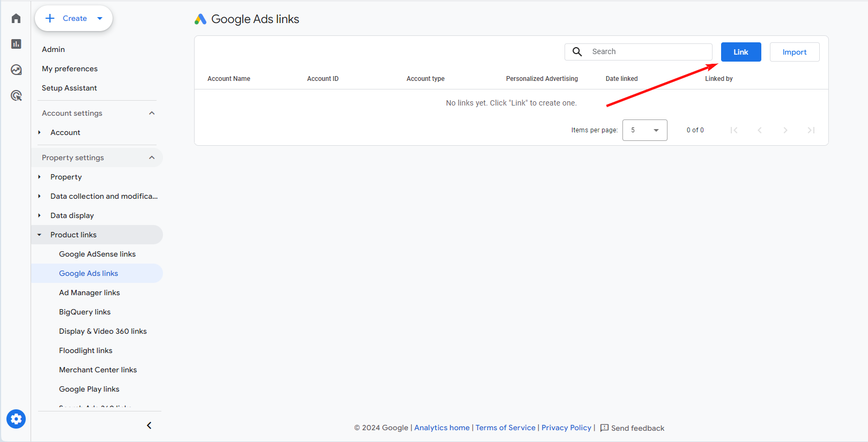Click the plus icon on Create button
868x442 pixels.
[50, 18]
